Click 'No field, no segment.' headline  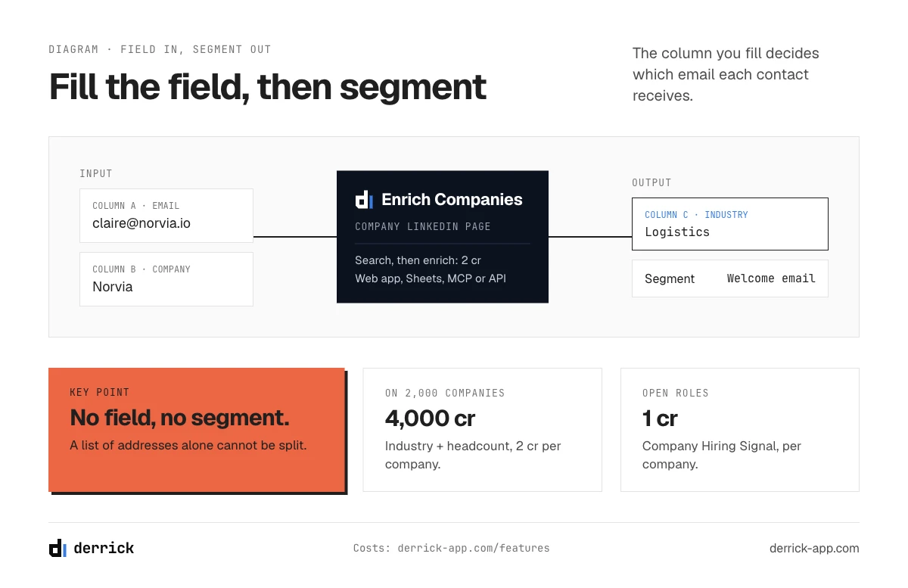click(x=179, y=418)
